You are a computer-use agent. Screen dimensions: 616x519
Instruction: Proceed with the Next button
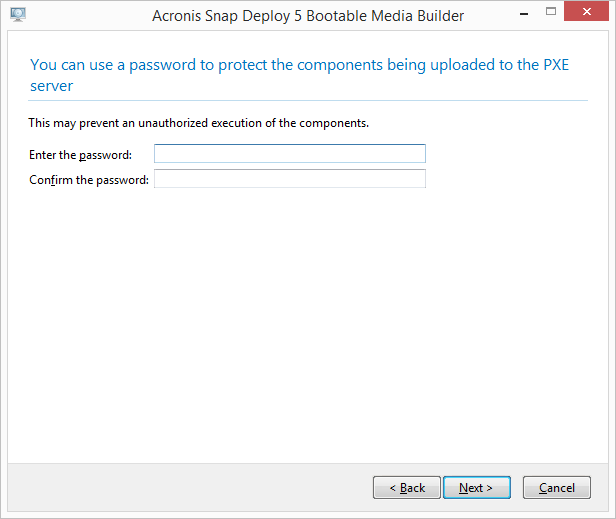[x=477, y=488]
